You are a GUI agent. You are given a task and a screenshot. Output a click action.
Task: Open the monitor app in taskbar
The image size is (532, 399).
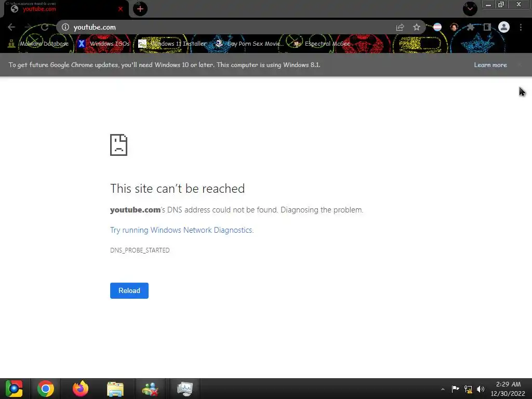click(x=185, y=389)
